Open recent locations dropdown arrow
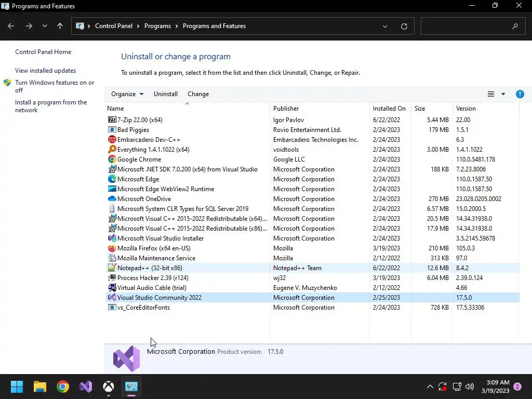The width and height of the screenshot is (532, 399). click(x=45, y=26)
